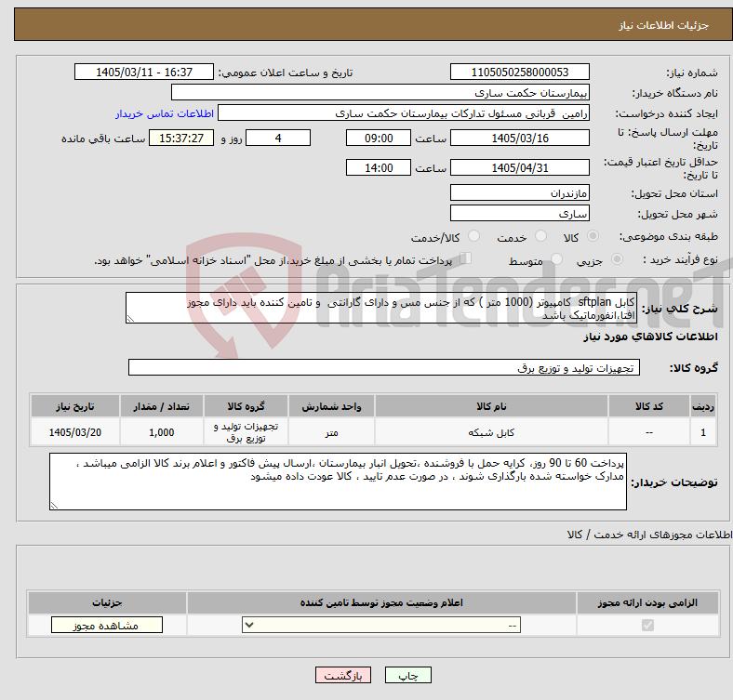The height and width of the screenshot is (700, 733).
Task: Click the price validity time 14:00
Action: 379,167
